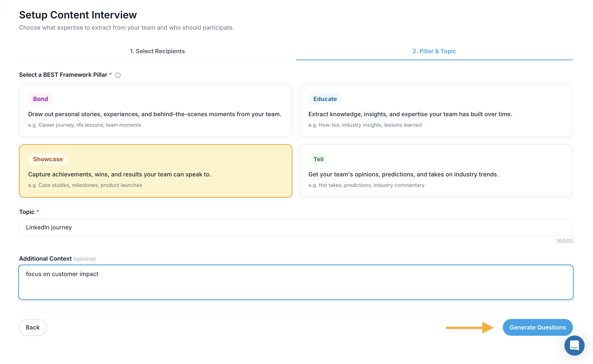Viewport: 593px width, 364px height.
Task: Click the Generate Questions button
Action: click(537, 327)
